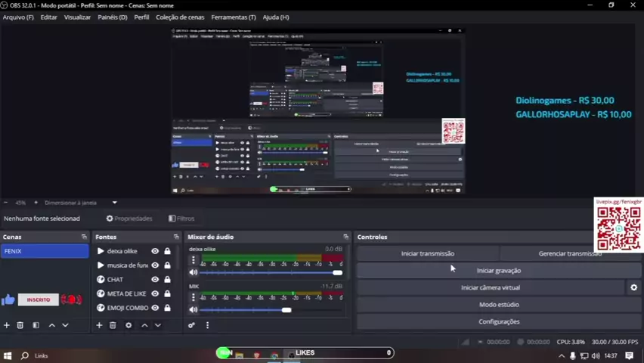Open advanced audio properties in mixer toolbar
644x363 pixels.
point(192,325)
